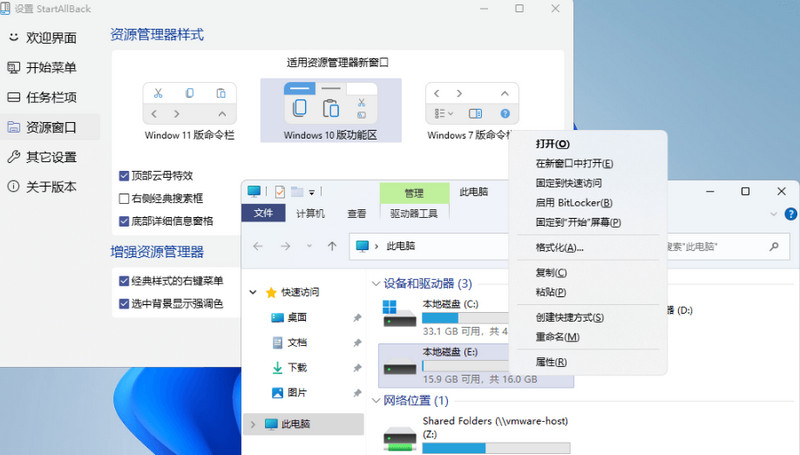Select 格式化(A)... in context menu
Viewport: 800px width, 455px height.
(559, 248)
